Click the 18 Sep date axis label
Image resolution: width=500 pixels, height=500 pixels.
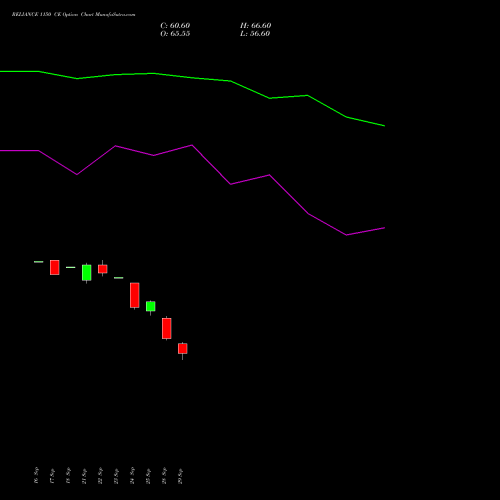pyautogui.click(x=68, y=475)
